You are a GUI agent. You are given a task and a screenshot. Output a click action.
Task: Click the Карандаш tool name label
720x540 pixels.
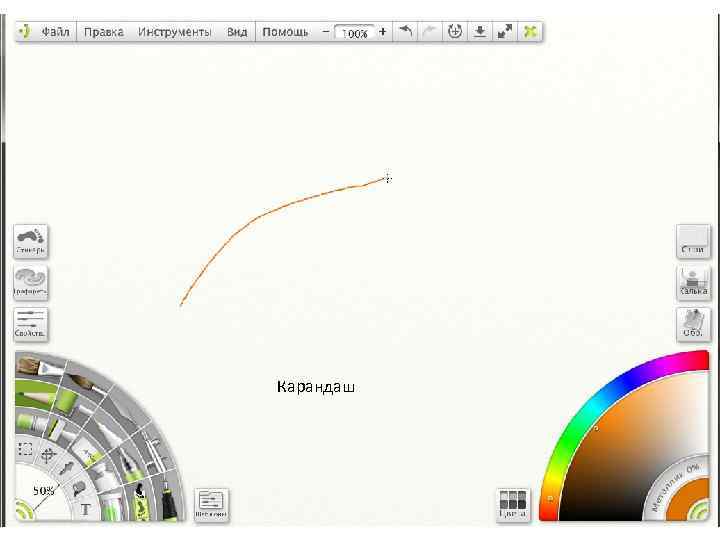316,387
